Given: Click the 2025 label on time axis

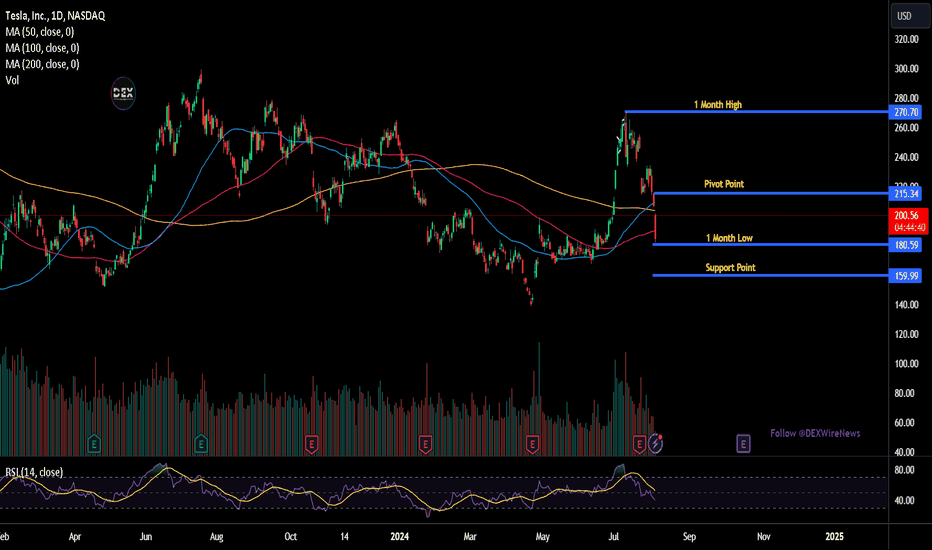Looking at the screenshot, I should click(835, 537).
